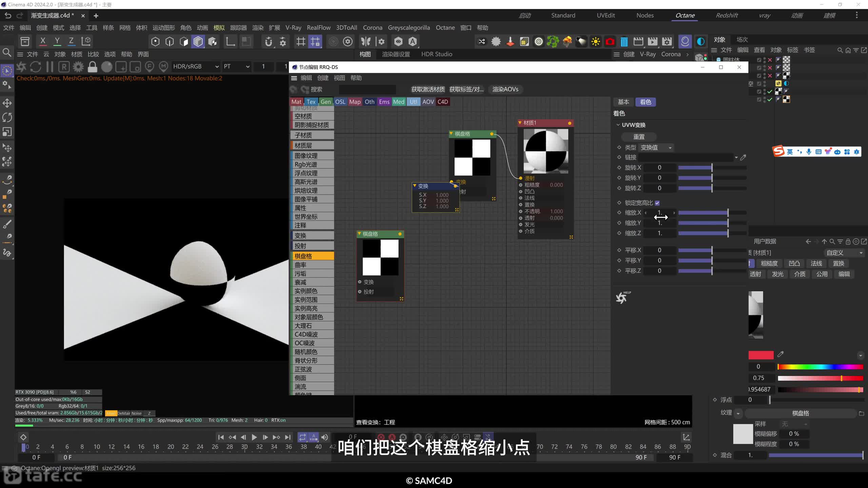Click the 粗糙度 channel button

tap(769, 264)
